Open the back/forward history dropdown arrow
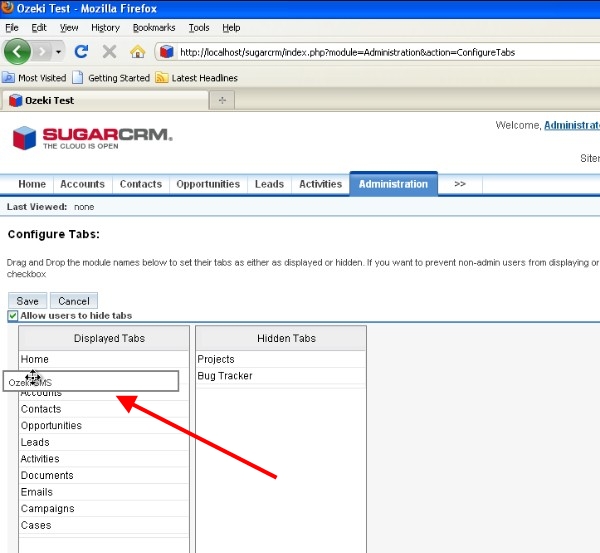 tap(58, 52)
